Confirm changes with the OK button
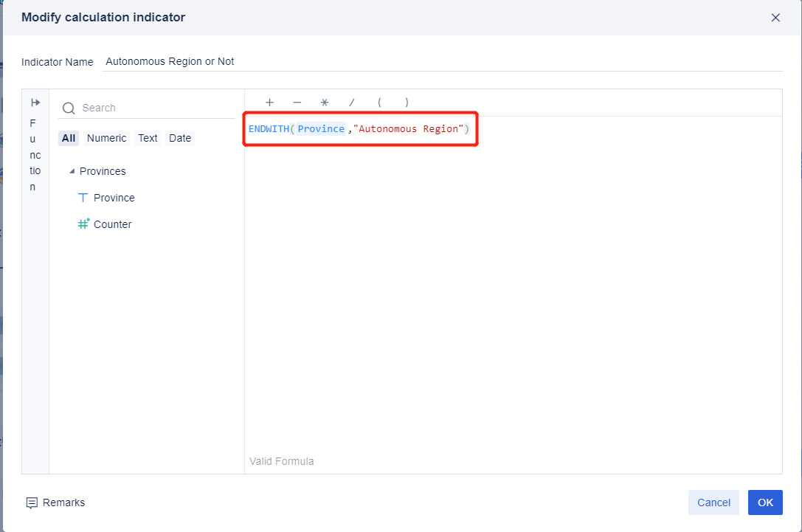Image resolution: width=802 pixels, height=532 pixels. click(x=765, y=502)
